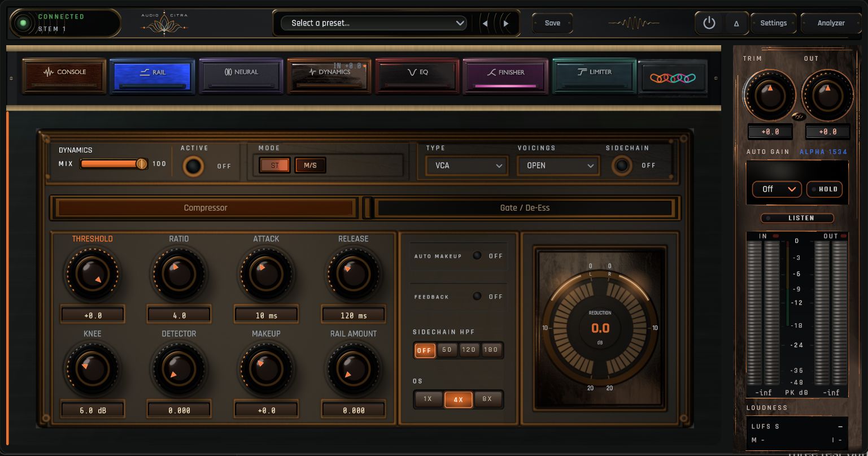Select 8X oversampling option
Viewport: 868px width, 456px height.
click(x=487, y=399)
